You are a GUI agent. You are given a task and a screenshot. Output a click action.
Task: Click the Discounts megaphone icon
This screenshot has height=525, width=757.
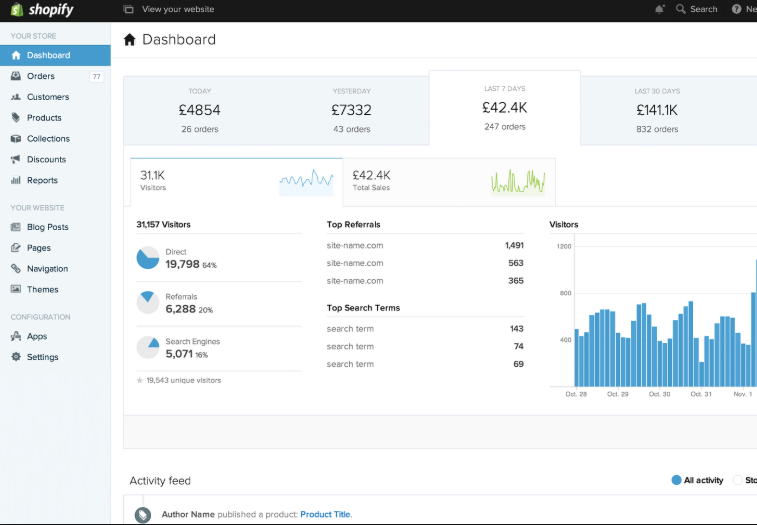16,159
